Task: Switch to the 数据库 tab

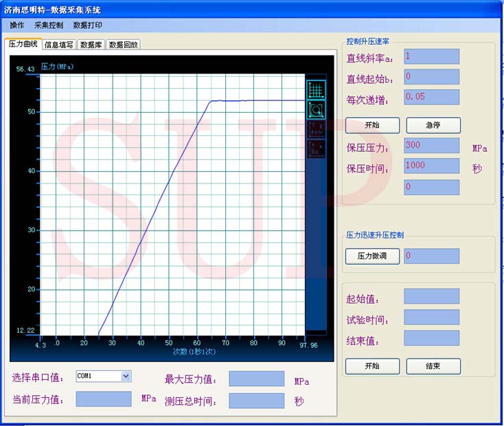Action: (x=91, y=45)
